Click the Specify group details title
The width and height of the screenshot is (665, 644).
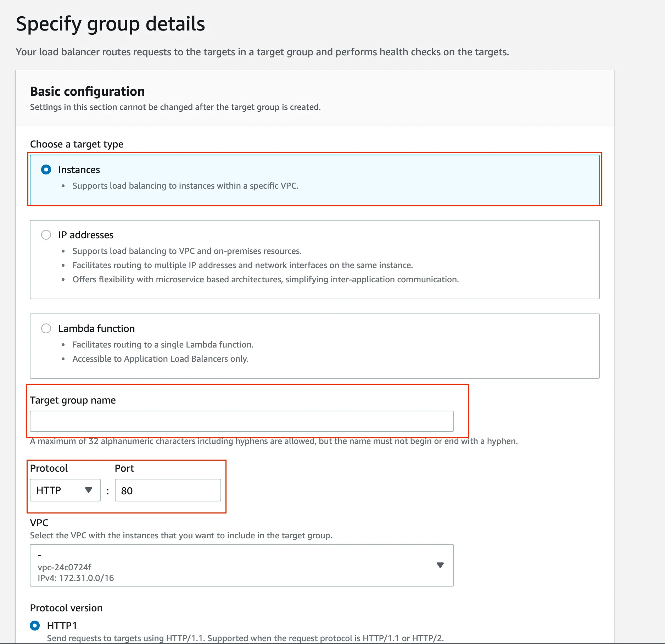click(x=110, y=24)
